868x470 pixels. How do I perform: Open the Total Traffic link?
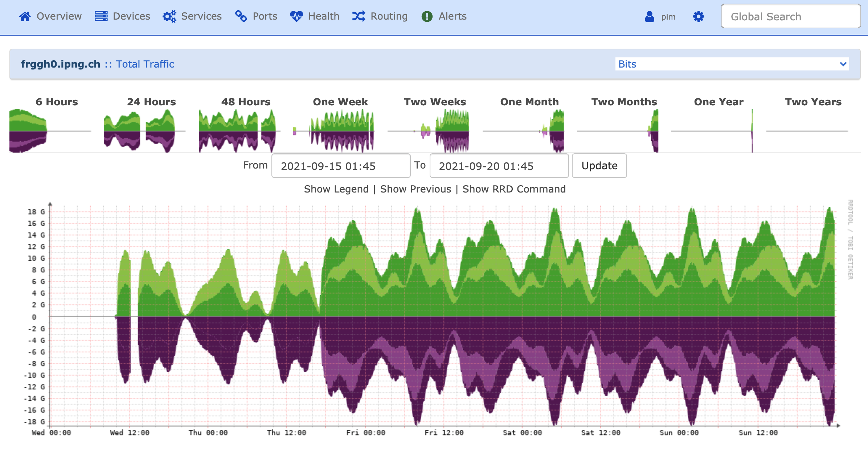coord(145,64)
